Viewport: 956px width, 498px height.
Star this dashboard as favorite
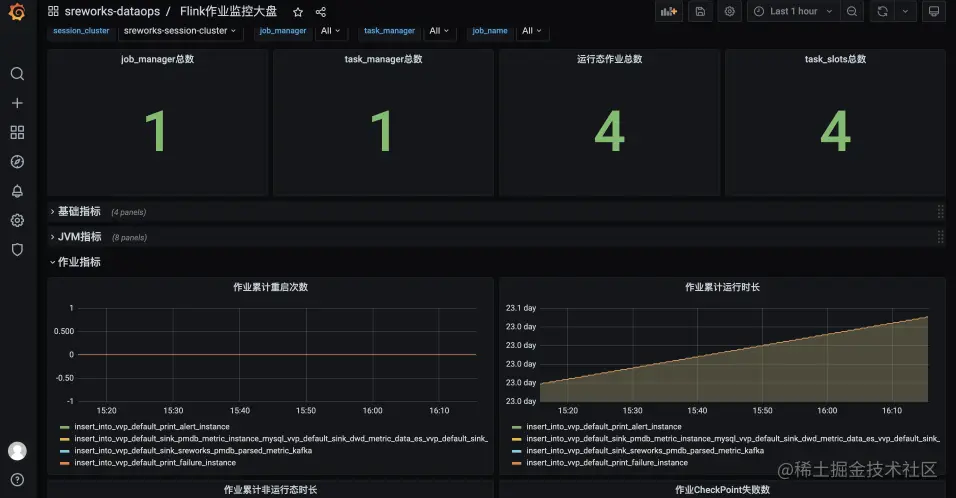click(298, 12)
